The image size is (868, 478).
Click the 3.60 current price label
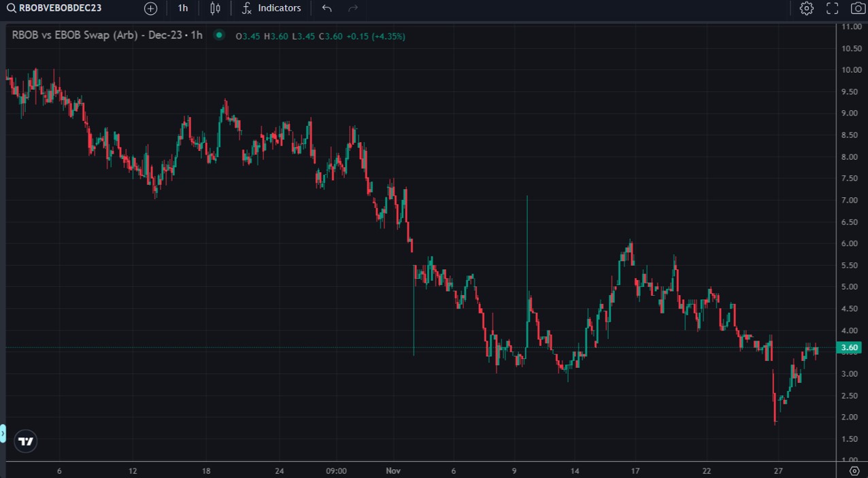849,347
